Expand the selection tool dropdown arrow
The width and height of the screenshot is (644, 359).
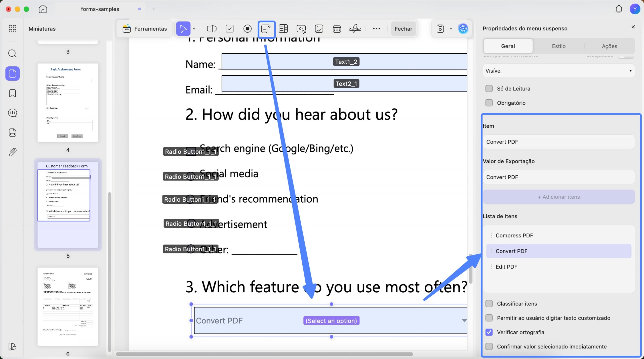pos(194,29)
